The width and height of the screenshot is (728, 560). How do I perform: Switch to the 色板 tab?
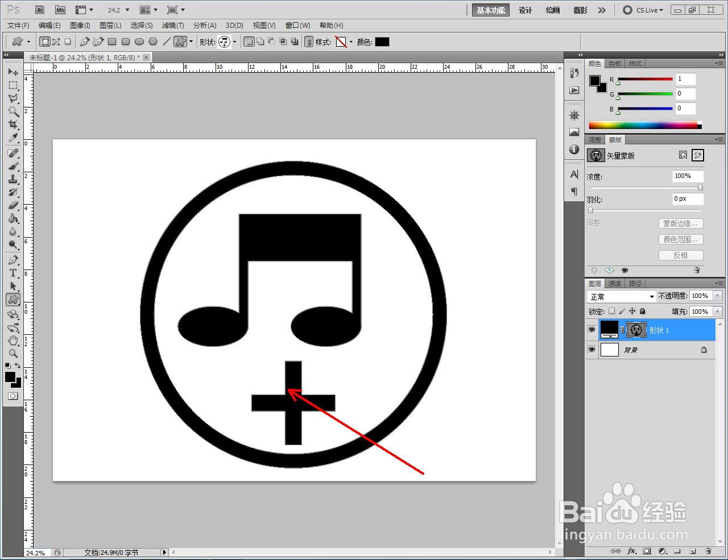[x=615, y=64]
